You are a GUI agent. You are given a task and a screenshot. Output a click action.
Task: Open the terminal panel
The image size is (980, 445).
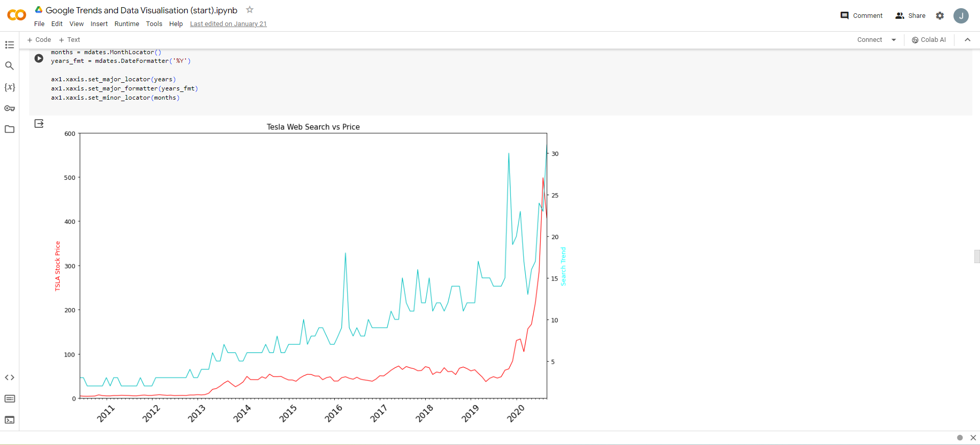pyautogui.click(x=9, y=420)
